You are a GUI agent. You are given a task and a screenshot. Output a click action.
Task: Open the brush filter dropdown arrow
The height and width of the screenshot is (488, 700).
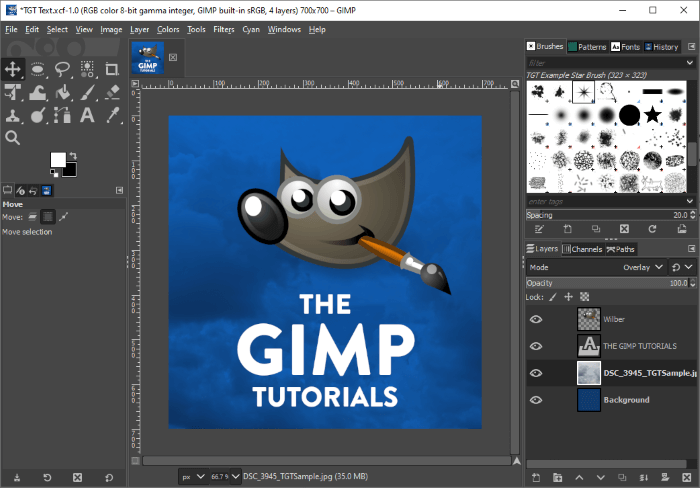pyautogui.click(x=690, y=63)
